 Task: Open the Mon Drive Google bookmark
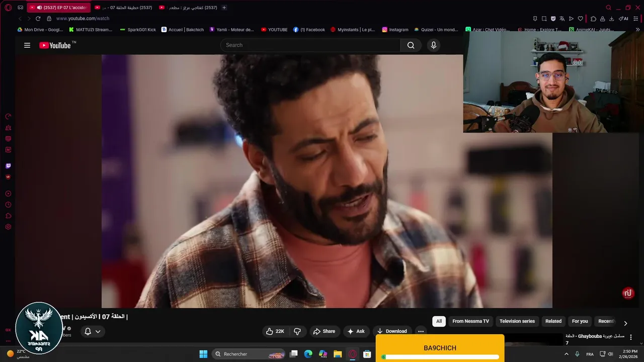(40, 30)
